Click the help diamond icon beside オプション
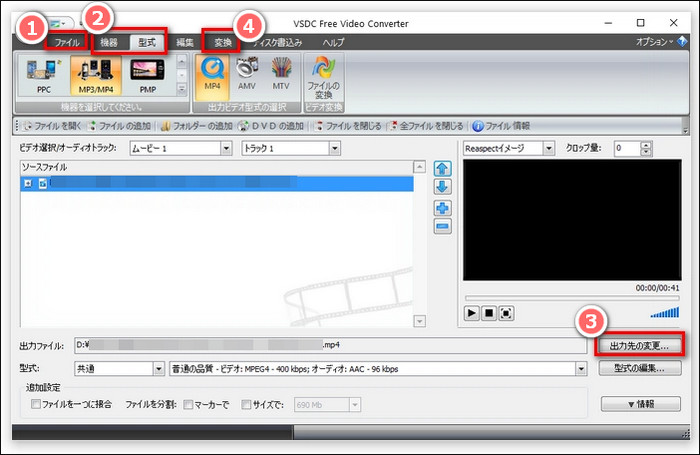Image resolution: width=700 pixels, height=455 pixels. [682, 42]
